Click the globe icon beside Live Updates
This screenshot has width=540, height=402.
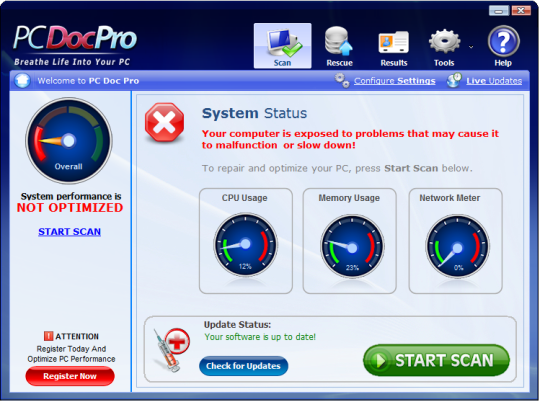[454, 80]
